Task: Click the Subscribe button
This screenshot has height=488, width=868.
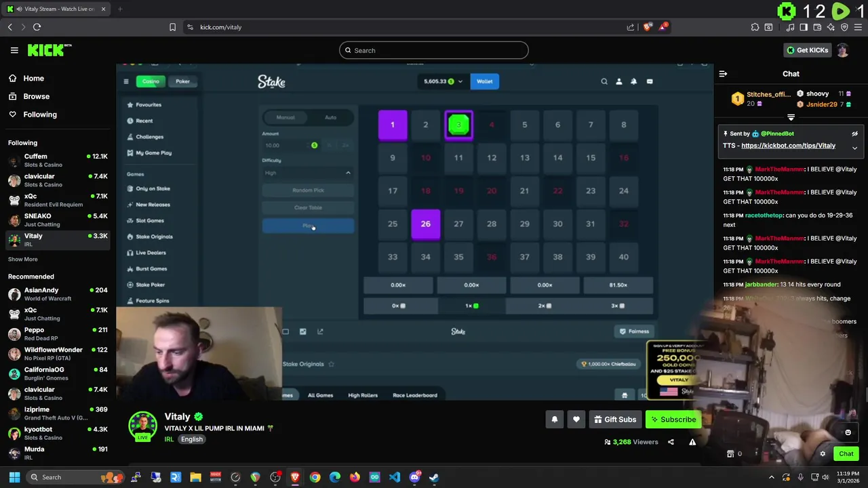Action: coord(673,420)
